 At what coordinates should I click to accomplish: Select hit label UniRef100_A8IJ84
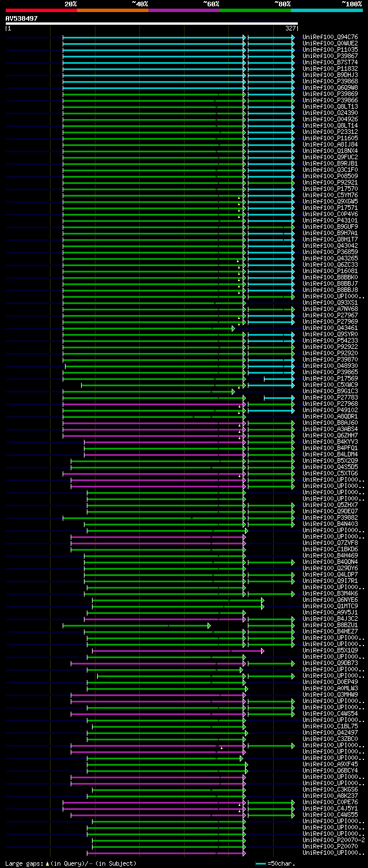pos(330,144)
